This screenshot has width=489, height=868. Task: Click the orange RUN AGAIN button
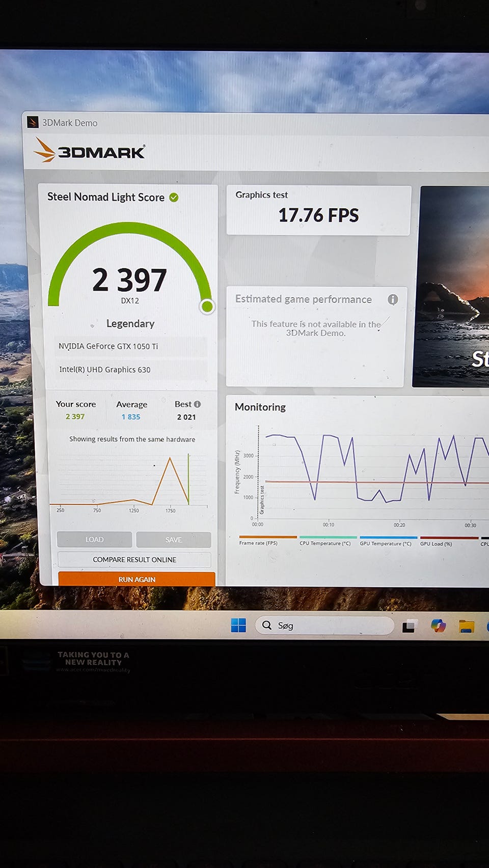137,579
